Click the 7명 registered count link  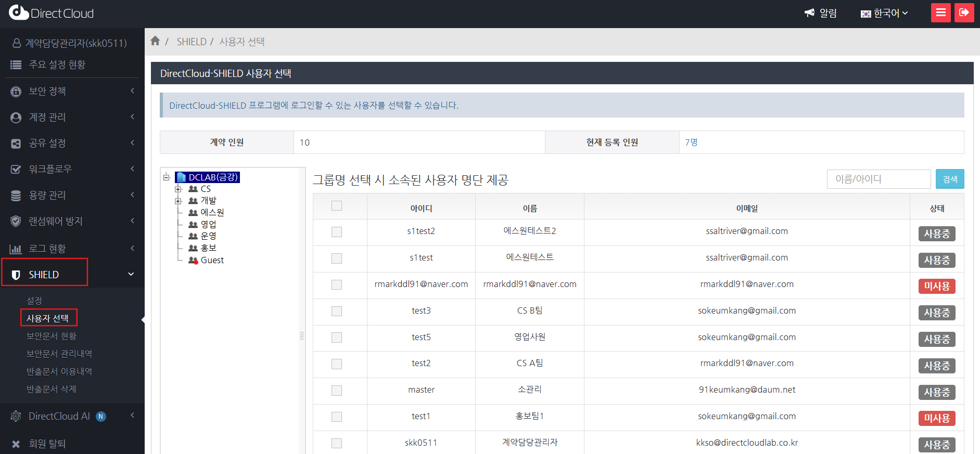coord(691,142)
